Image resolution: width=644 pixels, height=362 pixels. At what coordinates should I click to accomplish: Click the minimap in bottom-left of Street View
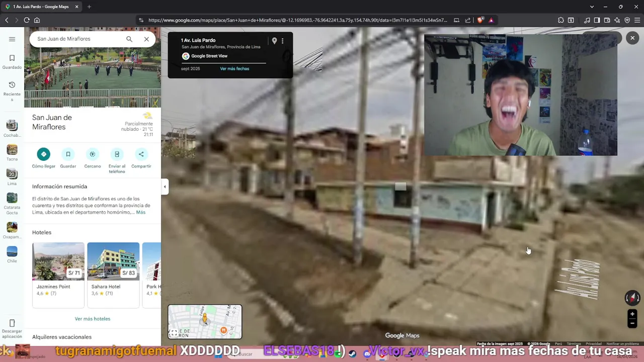tap(205, 321)
